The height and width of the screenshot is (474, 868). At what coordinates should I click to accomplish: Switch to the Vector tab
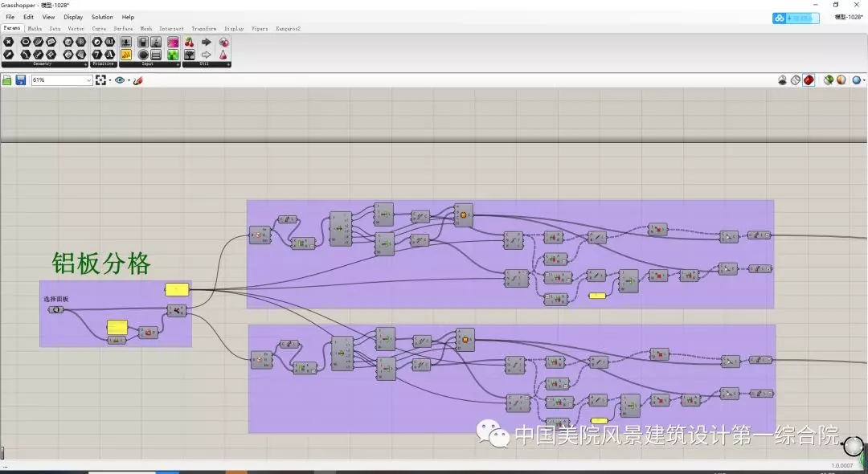click(76, 28)
